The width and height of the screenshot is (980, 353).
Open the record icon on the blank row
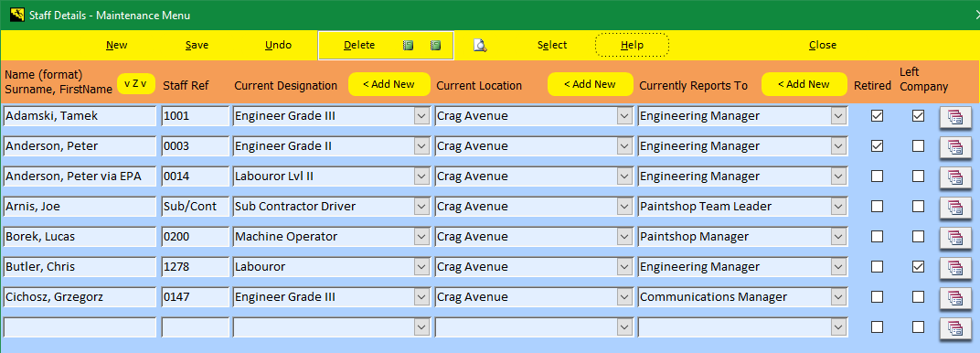955,327
